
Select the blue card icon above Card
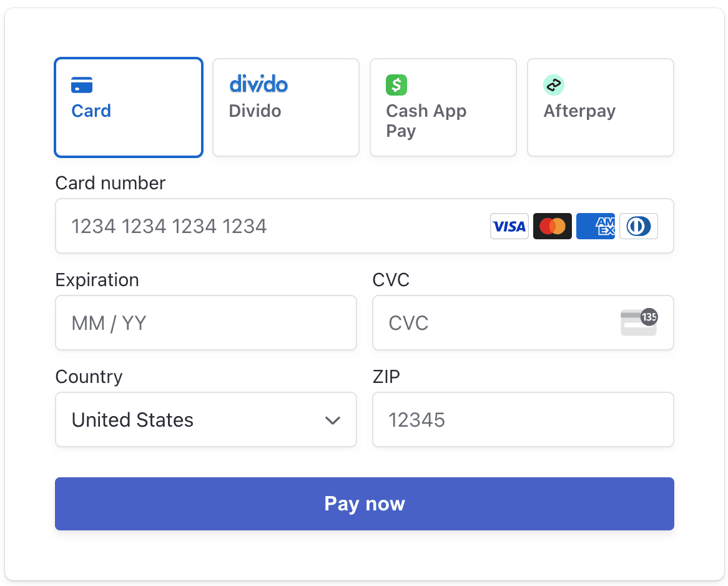coord(82,84)
